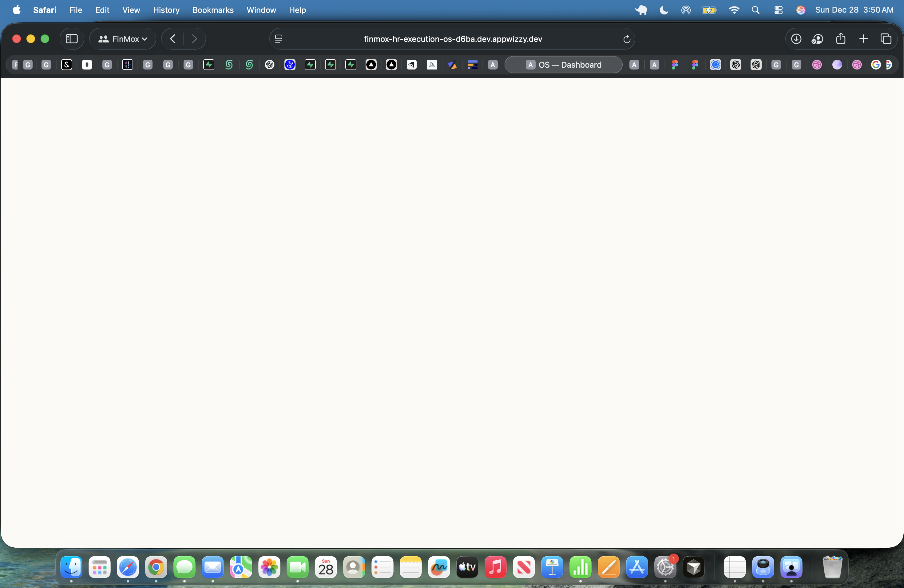Image resolution: width=904 pixels, height=588 pixels.
Task: Reload the current page
Action: [x=626, y=39]
